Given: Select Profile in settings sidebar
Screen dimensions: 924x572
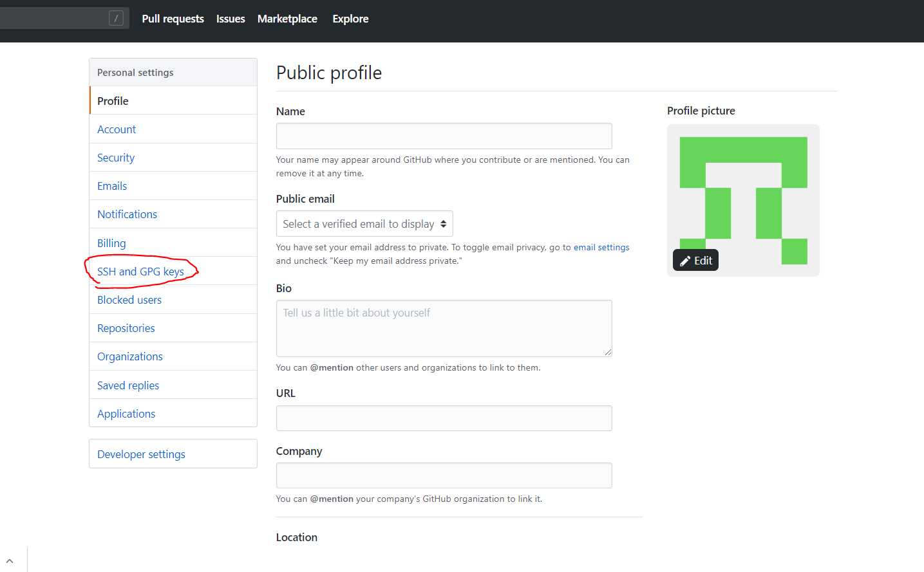Looking at the screenshot, I should click(x=173, y=100).
